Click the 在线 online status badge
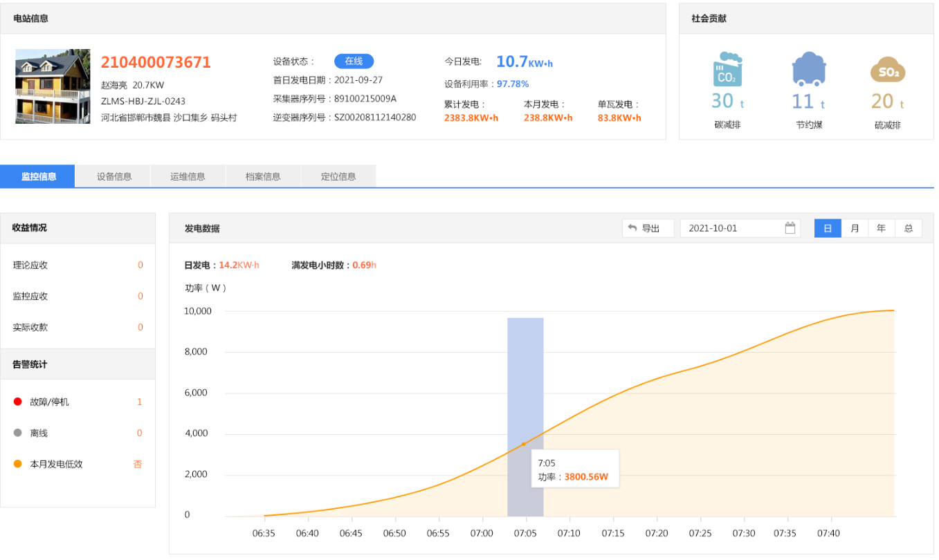 click(354, 61)
